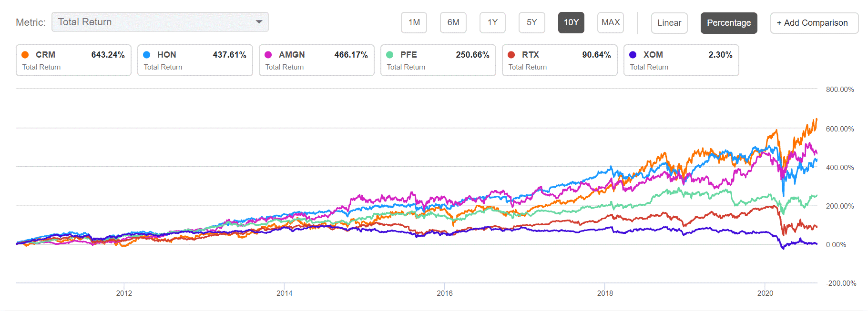Click the red RTX color dot
This screenshot has width=868, height=311.
pos(511,55)
